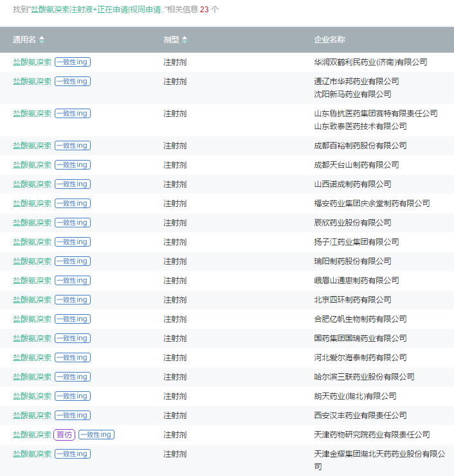Screen dimensions: 454x476
Task: Open 盐酸氨溴索 link for 北京四环制药 row
Action: pos(32,300)
